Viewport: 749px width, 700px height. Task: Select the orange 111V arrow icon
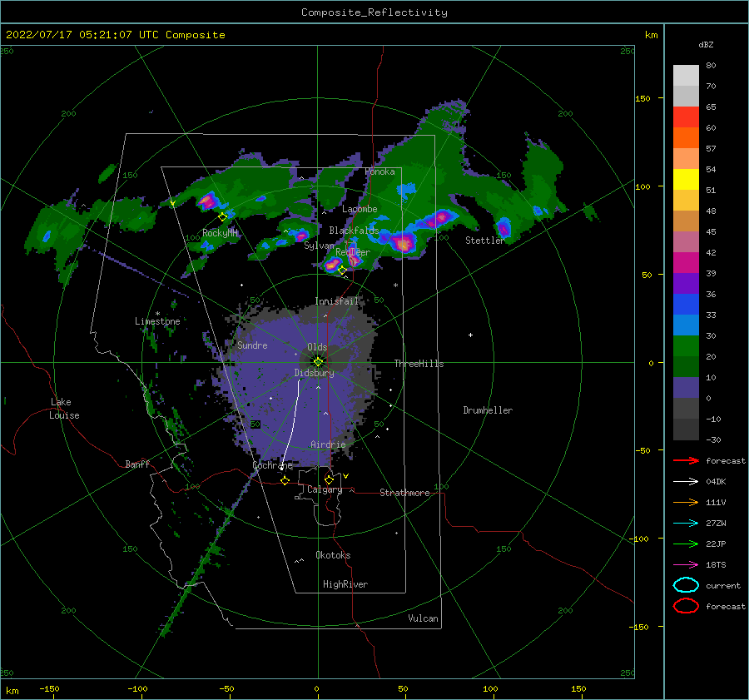point(686,502)
